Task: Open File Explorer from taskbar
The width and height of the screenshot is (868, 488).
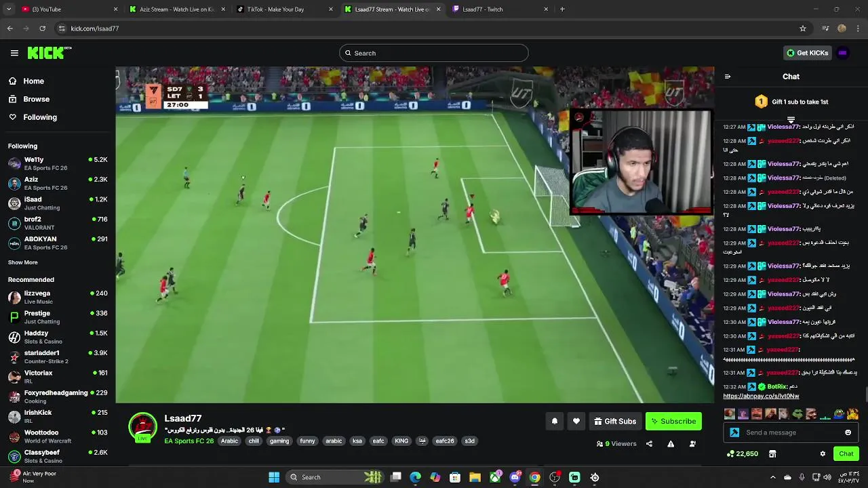Action: click(x=475, y=477)
